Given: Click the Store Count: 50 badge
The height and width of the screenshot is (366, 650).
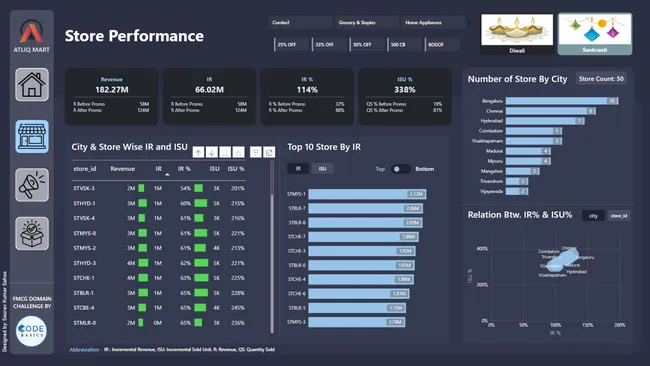Looking at the screenshot, I should [x=601, y=78].
